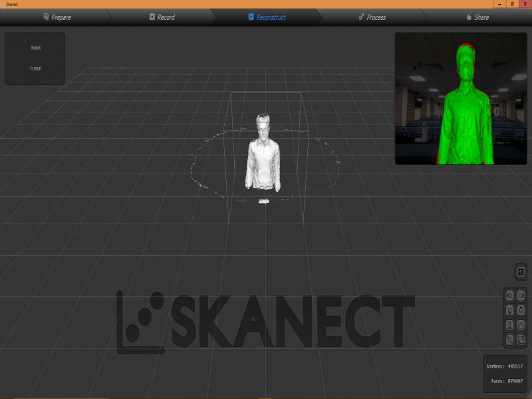
Task: Click the Share thumbs-up icon
Action: [469, 17]
